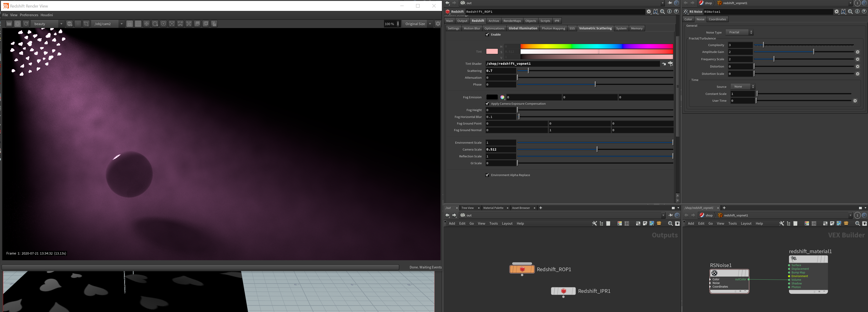Viewport: 868px width, 312px height.
Task: Click the add snapshot icon
Action: (x=206, y=23)
